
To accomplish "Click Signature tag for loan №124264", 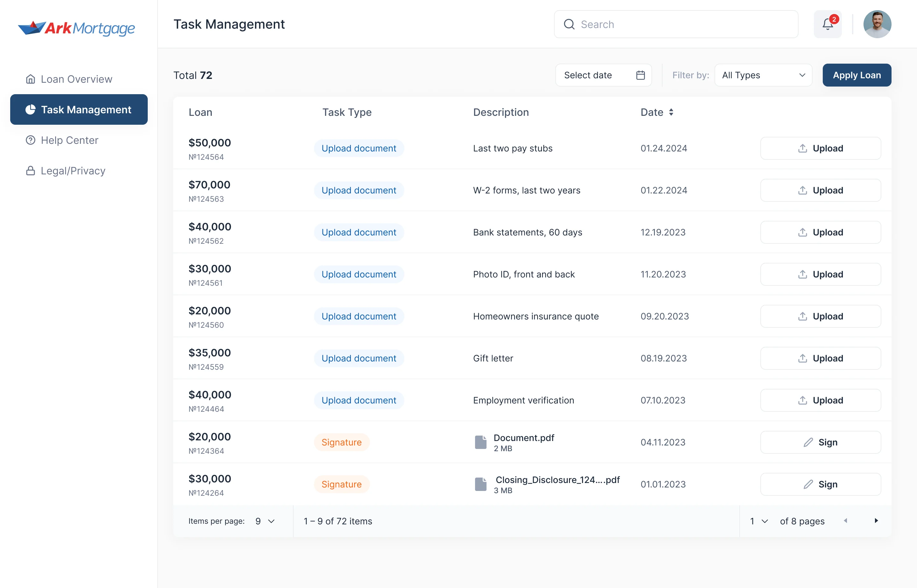I will coord(342,484).
